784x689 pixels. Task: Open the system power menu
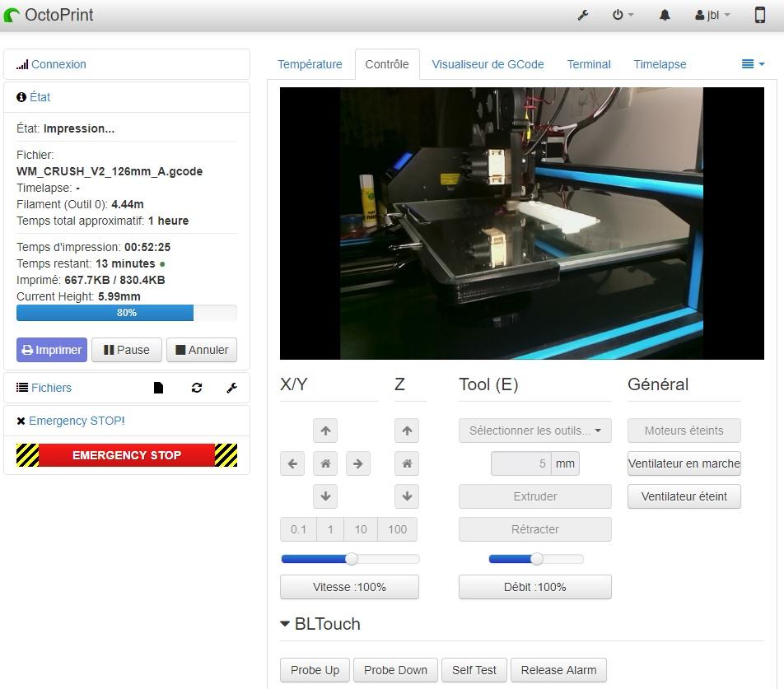point(623,15)
